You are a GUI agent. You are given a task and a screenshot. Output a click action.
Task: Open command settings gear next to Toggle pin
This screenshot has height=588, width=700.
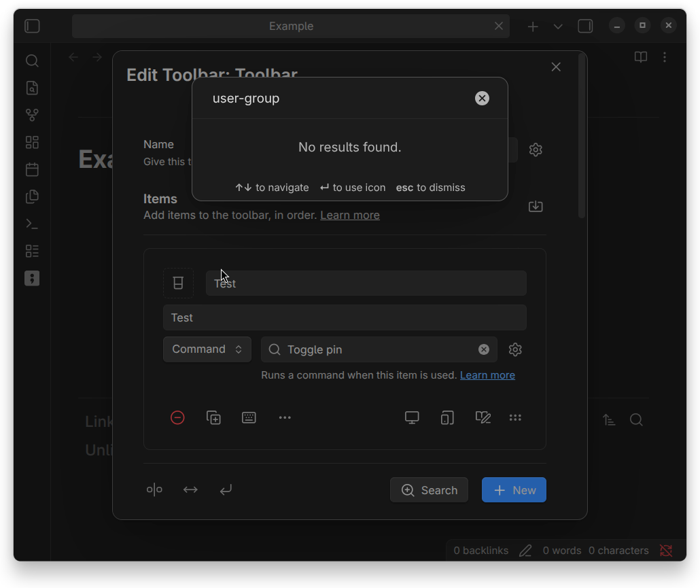coord(515,349)
